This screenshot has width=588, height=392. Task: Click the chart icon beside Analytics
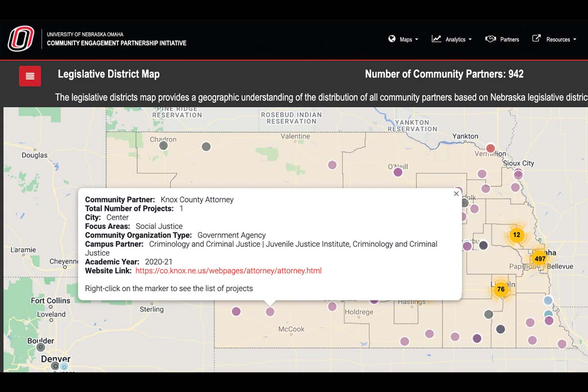(436, 39)
